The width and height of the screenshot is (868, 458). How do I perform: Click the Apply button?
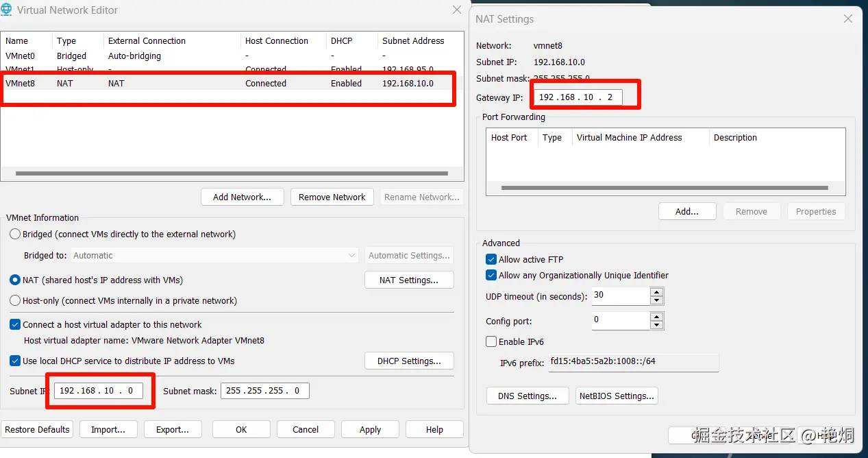pyautogui.click(x=370, y=429)
